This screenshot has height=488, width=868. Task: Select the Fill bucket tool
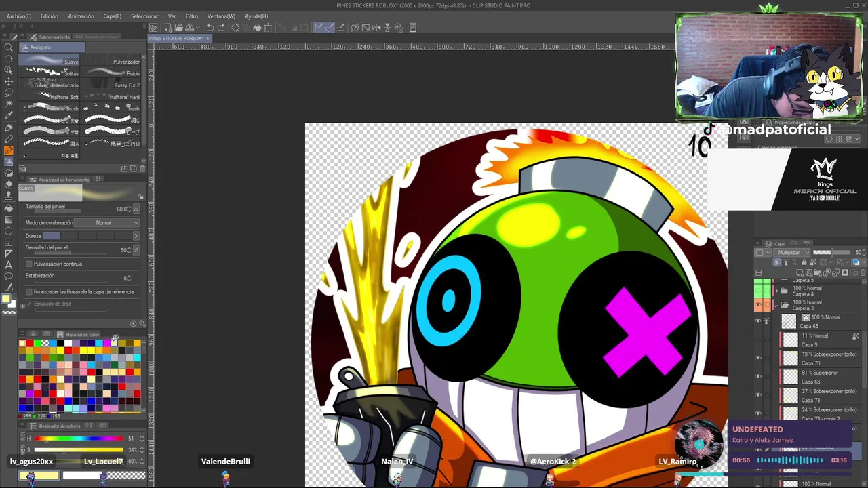9,208
